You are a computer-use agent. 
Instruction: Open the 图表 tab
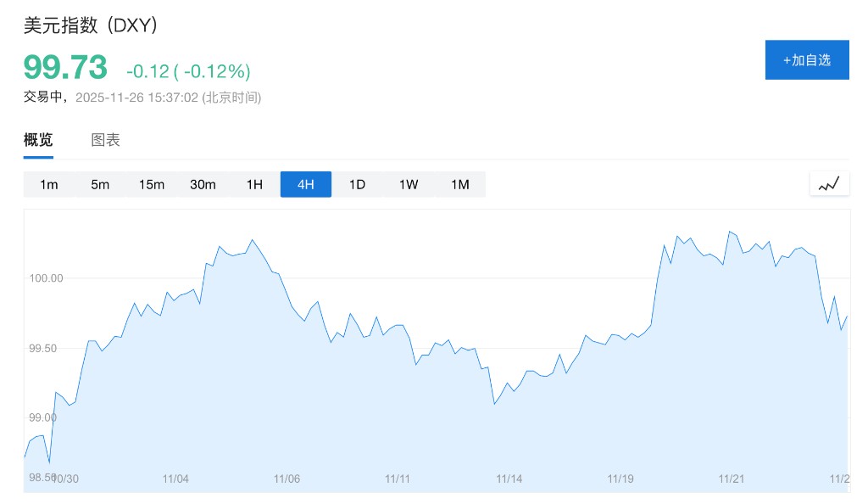click(106, 140)
